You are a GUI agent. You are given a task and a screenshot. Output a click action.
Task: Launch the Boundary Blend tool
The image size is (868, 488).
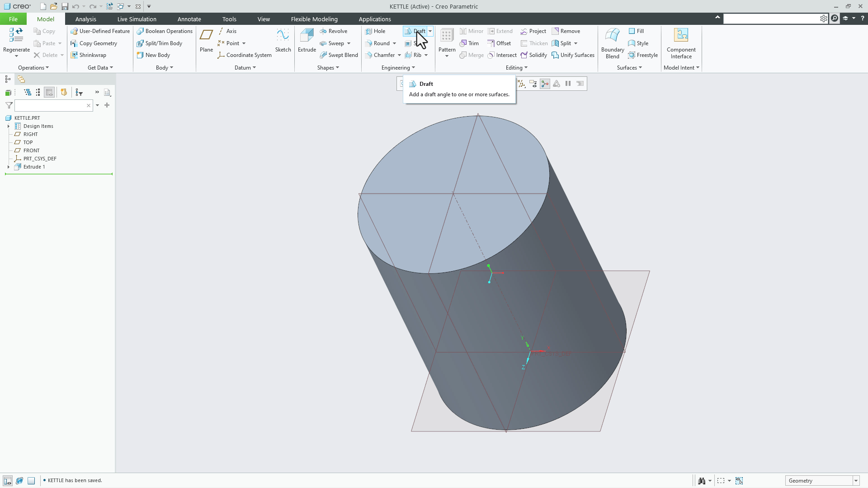click(612, 43)
